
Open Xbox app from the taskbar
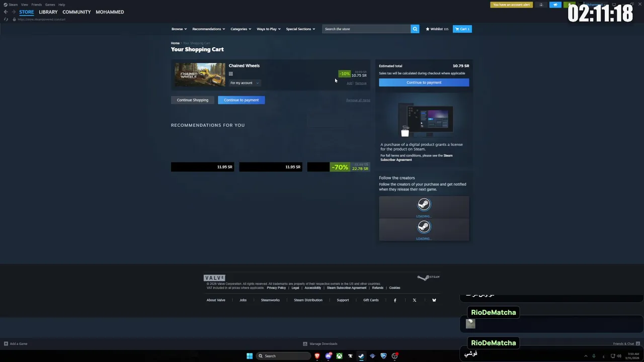(x=340, y=356)
